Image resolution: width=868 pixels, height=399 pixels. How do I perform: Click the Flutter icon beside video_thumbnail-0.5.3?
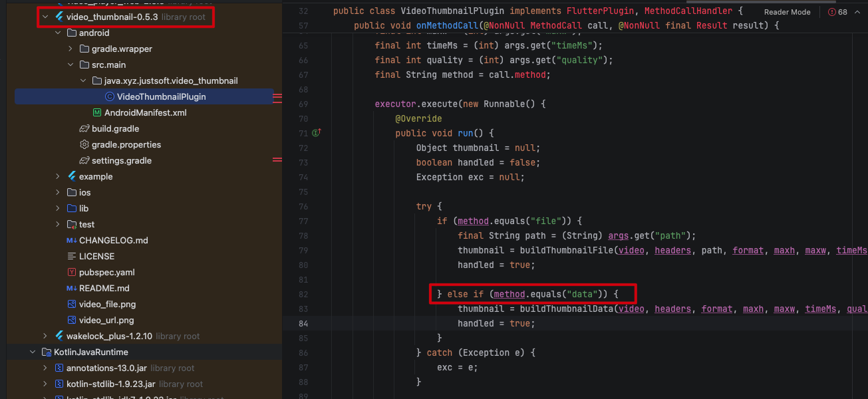(59, 17)
